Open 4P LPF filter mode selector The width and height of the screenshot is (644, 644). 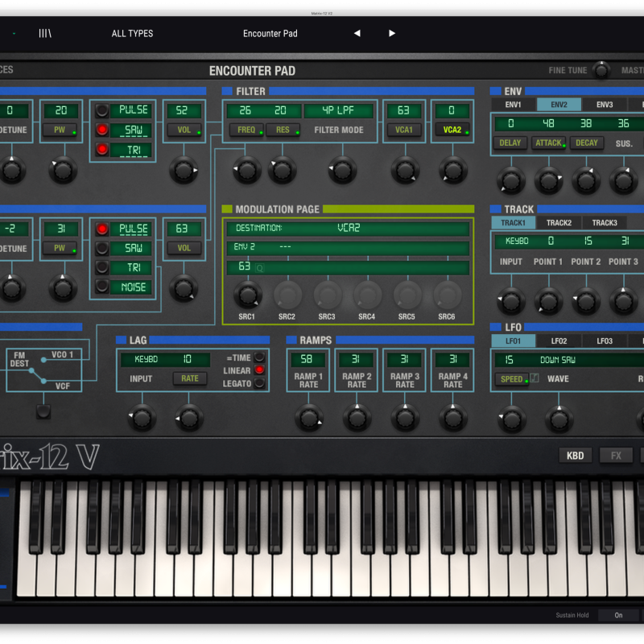338,110
